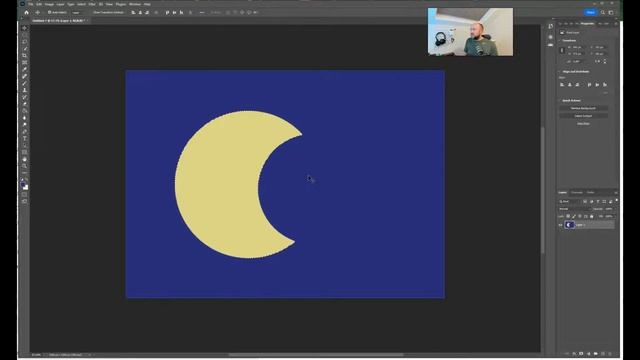
Task: Select the Pen tool
Action: (24, 131)
